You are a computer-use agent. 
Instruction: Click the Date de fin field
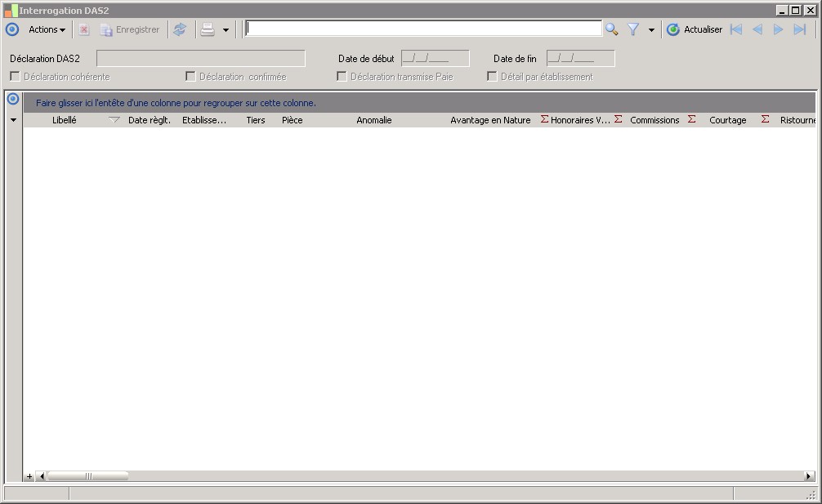580,58
